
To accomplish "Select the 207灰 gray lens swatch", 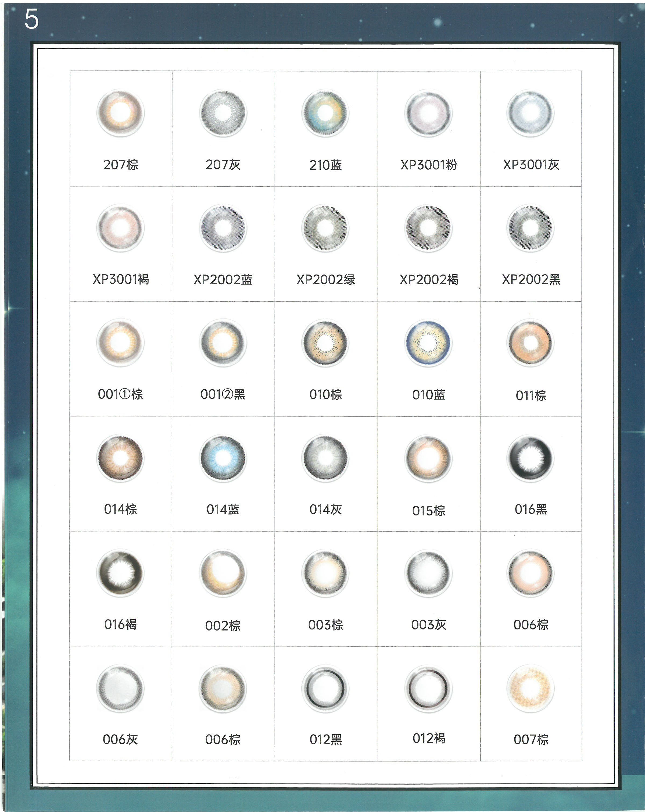I will coord(223,113).
